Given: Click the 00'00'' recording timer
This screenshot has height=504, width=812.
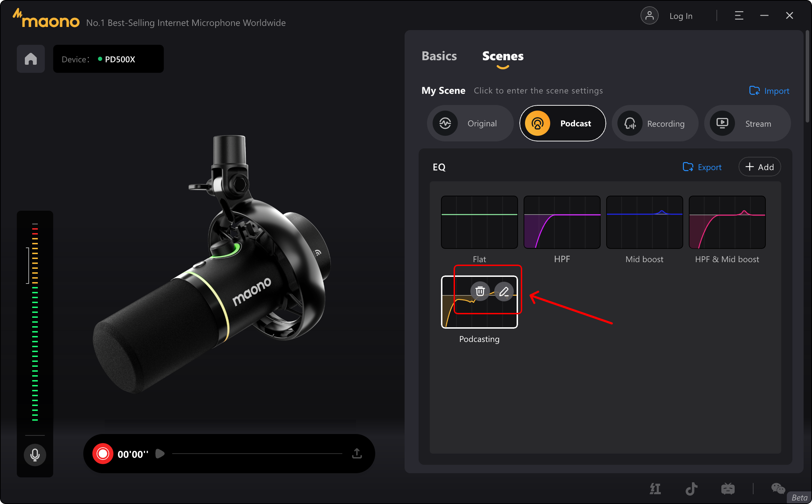Looking at the screenshot, I should (133, 454).
